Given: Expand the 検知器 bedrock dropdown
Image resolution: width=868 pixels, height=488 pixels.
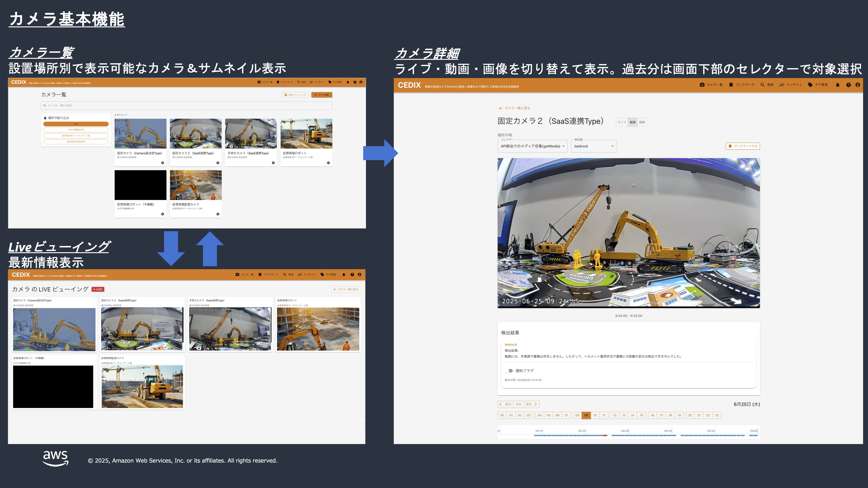Looking at the screenshot, I should [x=594, y=146].
